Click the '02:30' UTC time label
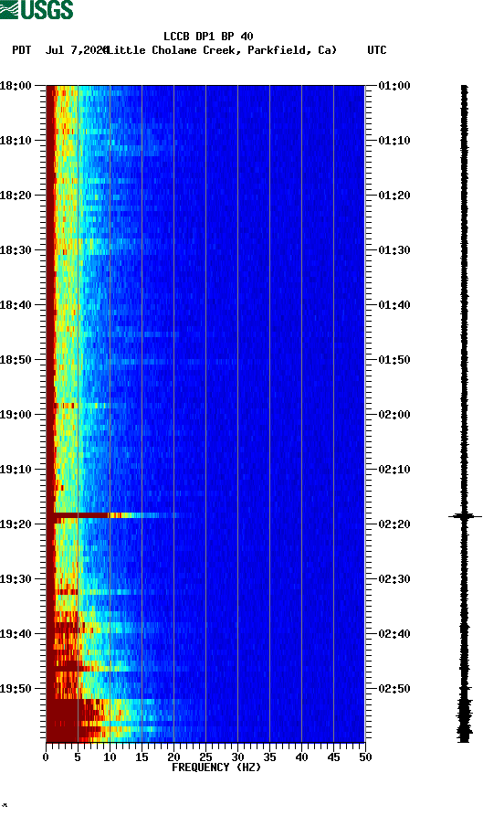 pos(394,579)
